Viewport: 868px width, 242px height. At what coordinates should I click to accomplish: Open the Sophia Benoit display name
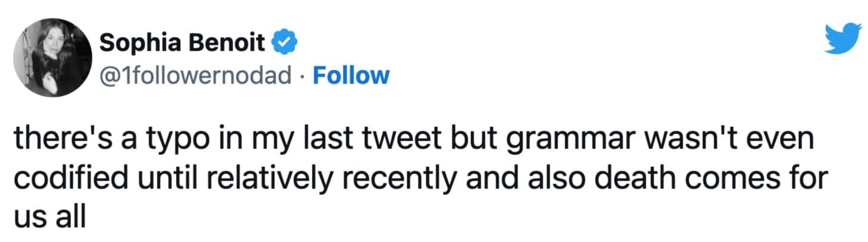(183, 42)
